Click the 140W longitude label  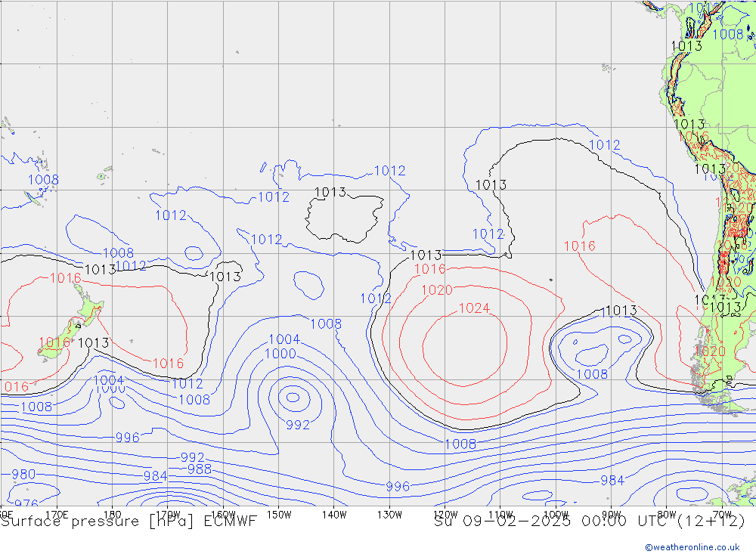[x=334, y=515]
